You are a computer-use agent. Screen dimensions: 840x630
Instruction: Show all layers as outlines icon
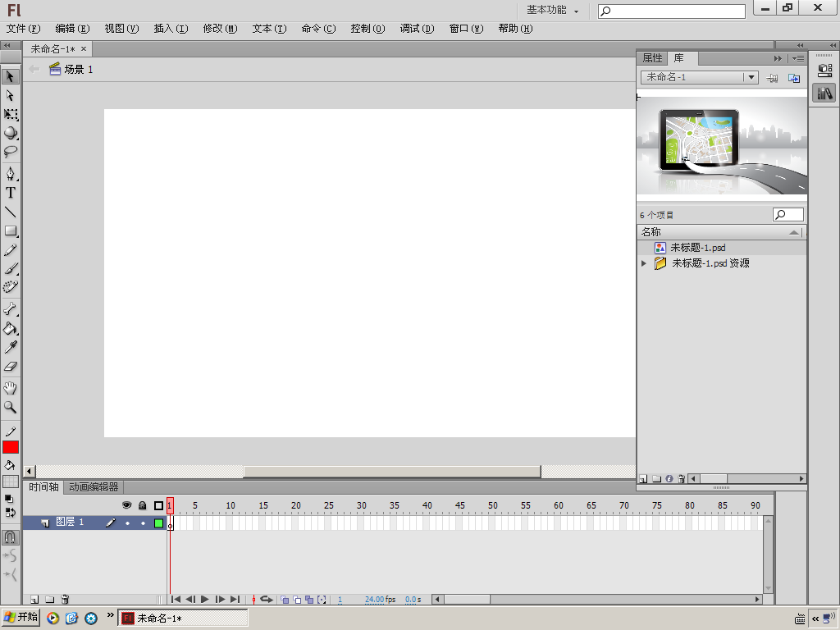[x=158, y=505]
